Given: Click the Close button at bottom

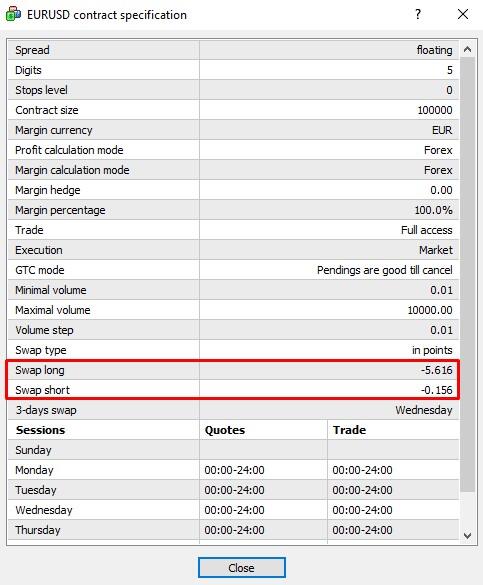Looking at the screenshot, I should point(242,568).
